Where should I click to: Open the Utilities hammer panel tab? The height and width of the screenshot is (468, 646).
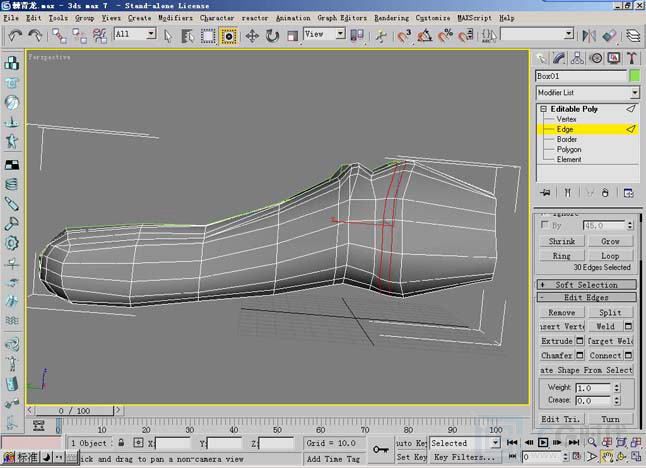point(632,58)
